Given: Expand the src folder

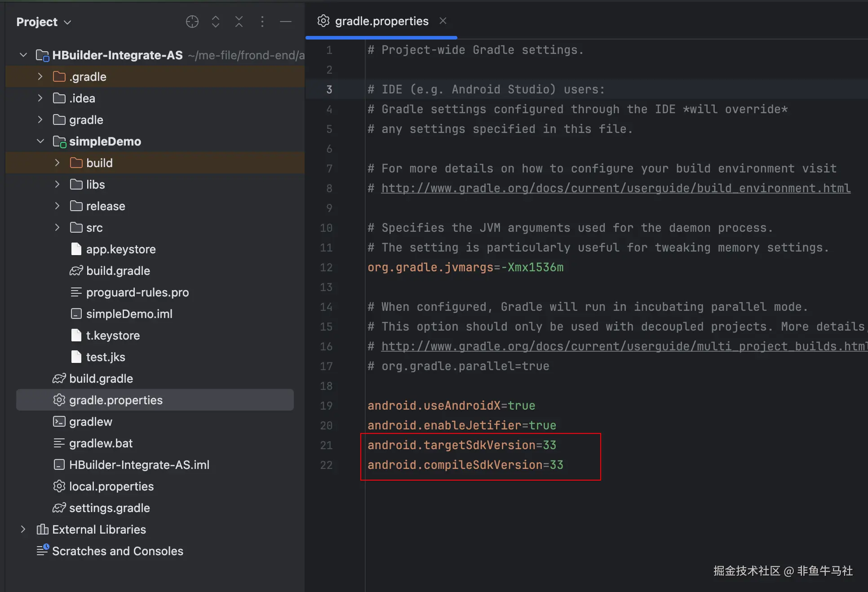Looking at the screenshot, I should [58, 228].
